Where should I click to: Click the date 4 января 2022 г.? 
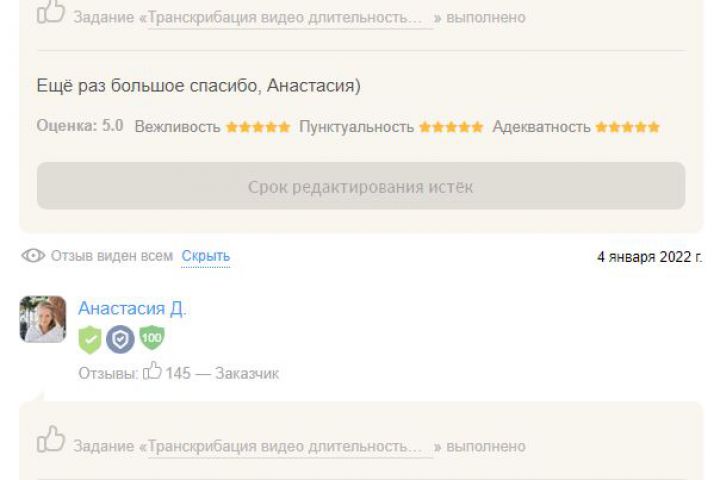tap(649, 257)
